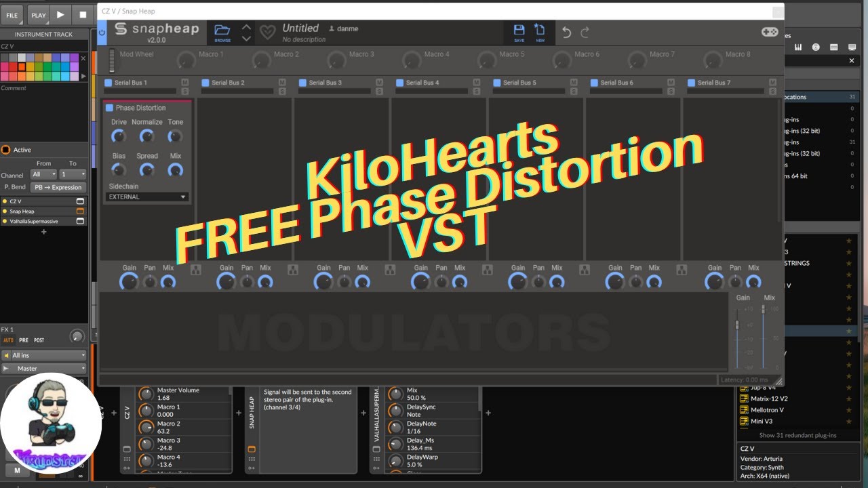
Task: Click the Phase Distortion Drive knob
Action: tap(119, 136)
